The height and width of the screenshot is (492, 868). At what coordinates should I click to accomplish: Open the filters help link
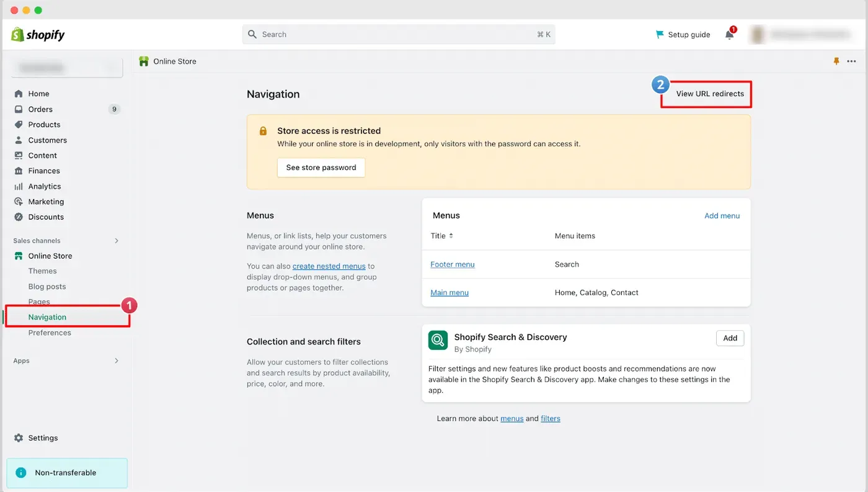click(x=551, y=419)
